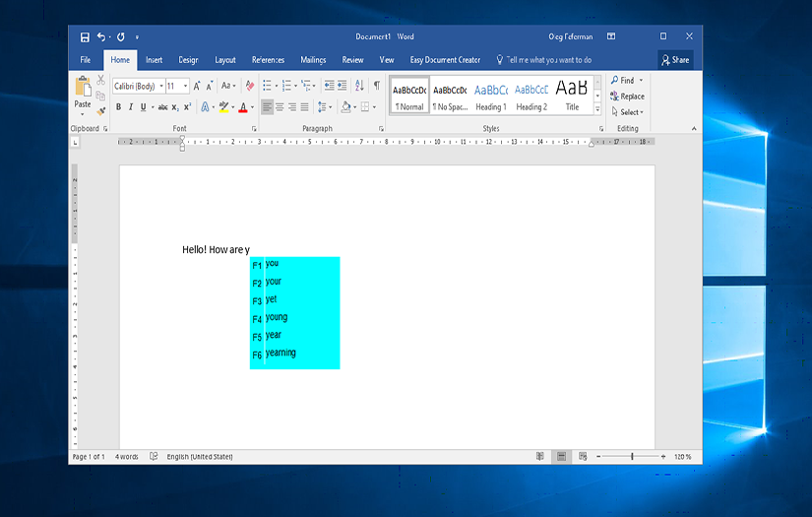The height and width of the screenshot is (517, 812).
Task: Click the Save icon in quick access toolbar
Action: 85,36
